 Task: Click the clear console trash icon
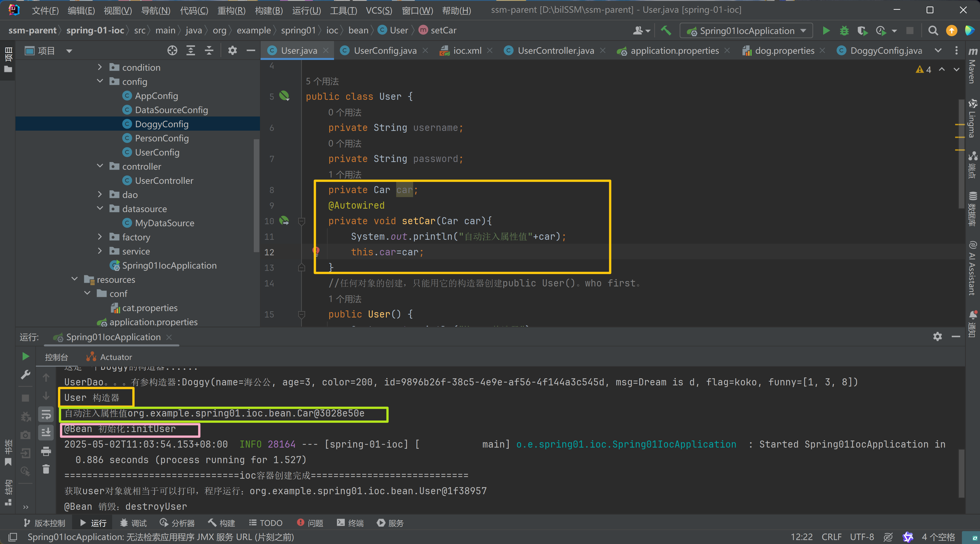coord(46,469)
